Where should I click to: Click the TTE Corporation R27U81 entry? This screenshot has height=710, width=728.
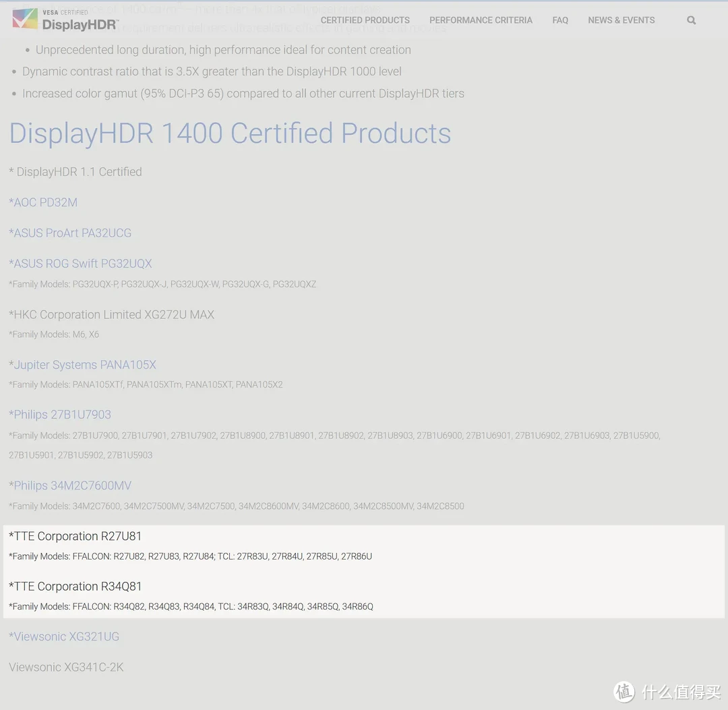click(x=75, y=536)
